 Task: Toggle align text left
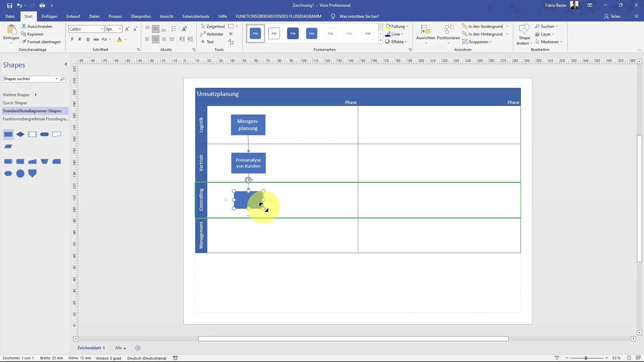click(148, 39)
